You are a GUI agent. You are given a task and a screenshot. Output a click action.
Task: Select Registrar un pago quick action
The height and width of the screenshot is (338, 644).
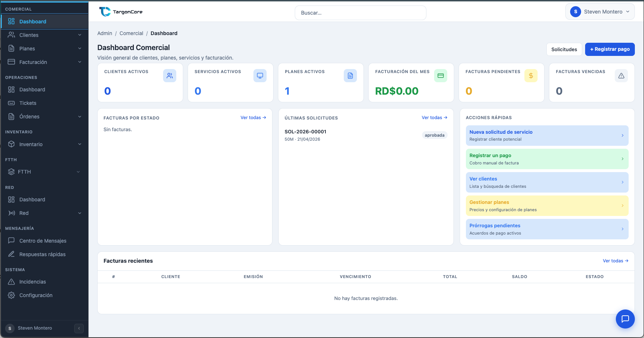[x=547, y=159]
